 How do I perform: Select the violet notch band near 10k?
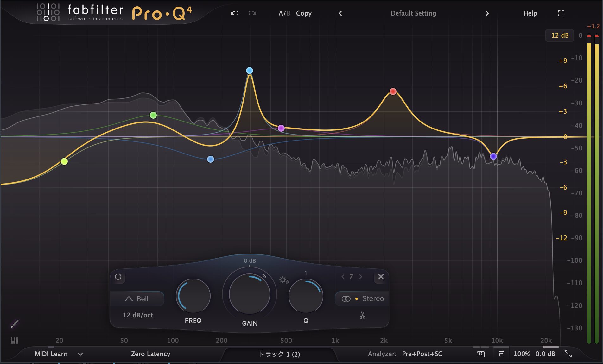pyautogui.click(x=493, y=156)
